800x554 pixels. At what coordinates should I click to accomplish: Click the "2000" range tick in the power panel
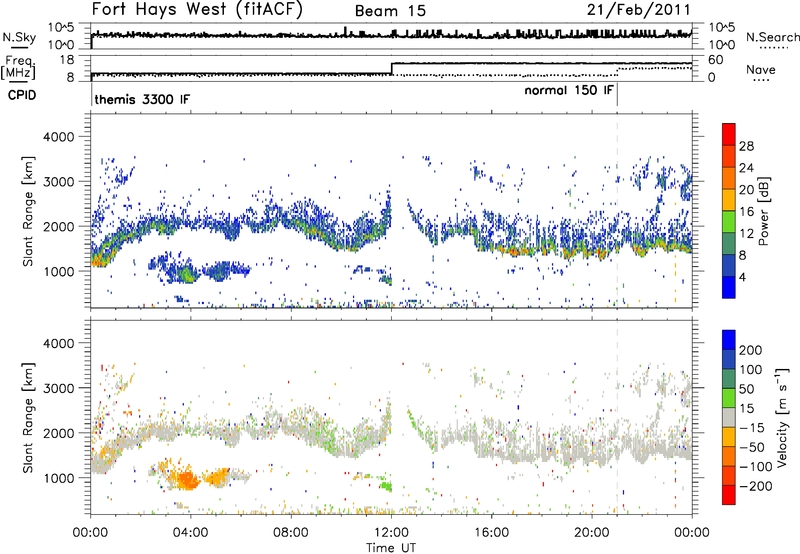pos(58,226)
